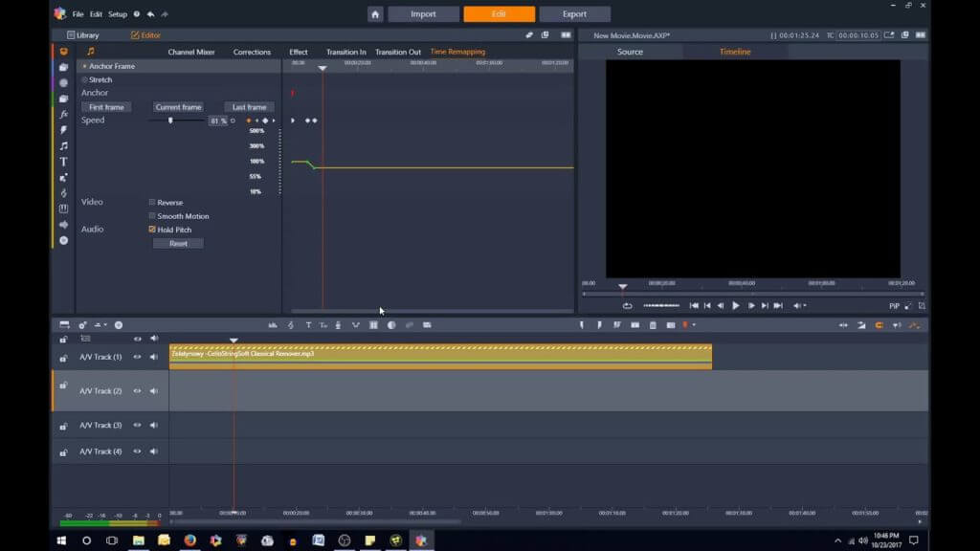Select the Stretch radio option

(x=85, y=80)
